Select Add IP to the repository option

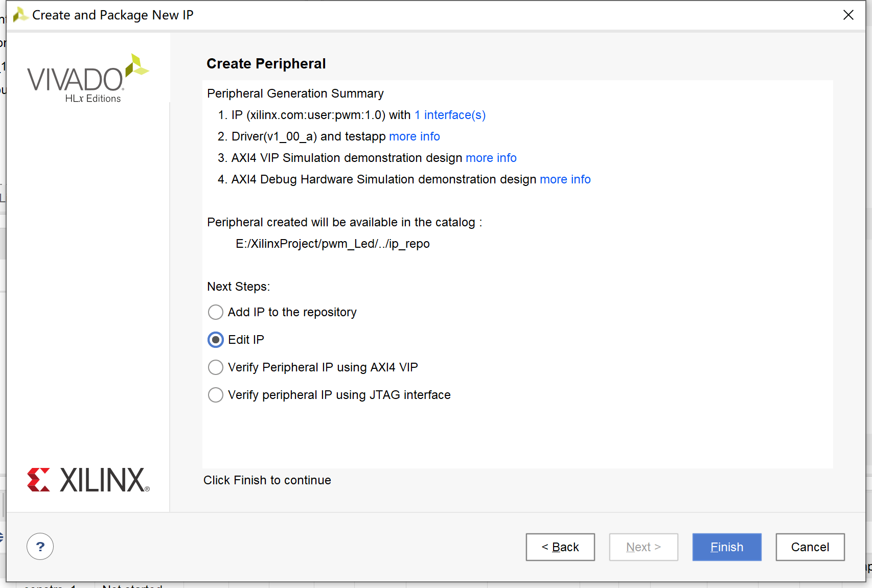pyautogui.click(x=216, y=312)
